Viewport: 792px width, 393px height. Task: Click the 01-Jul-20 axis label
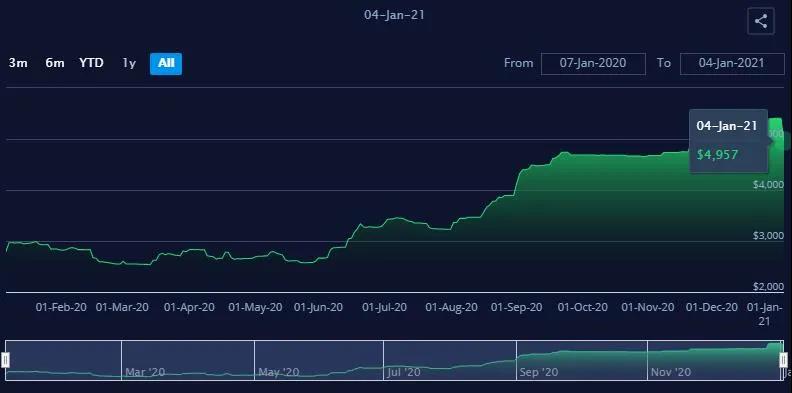coord(384,307)
